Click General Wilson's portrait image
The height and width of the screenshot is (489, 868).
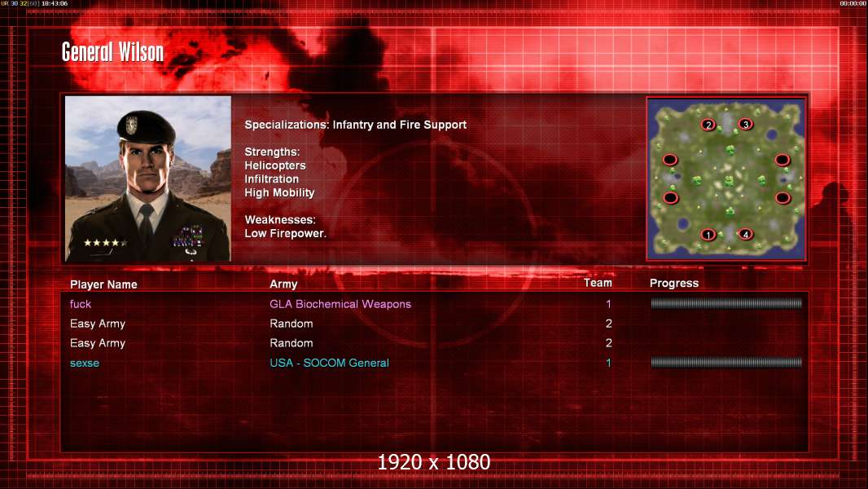[x=148, y=178]
